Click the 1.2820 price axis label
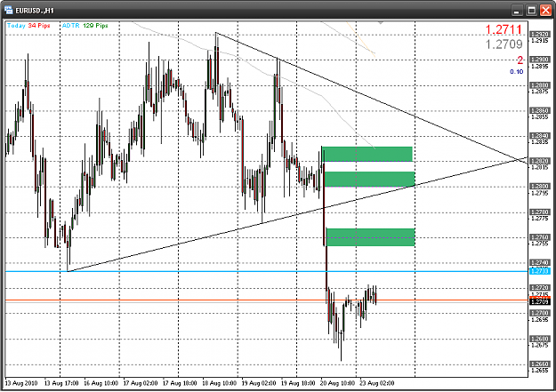 click(540, 161)
